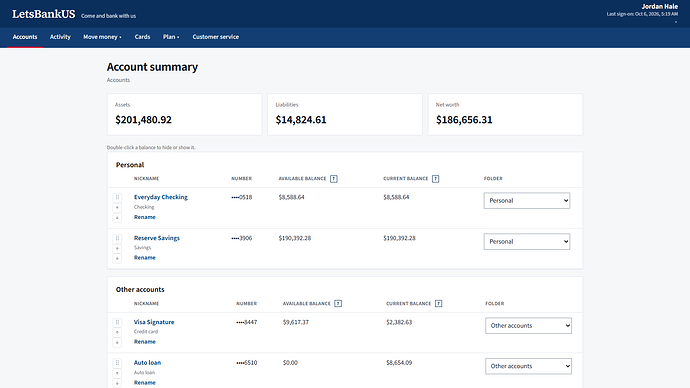
Task: Go to the Accounts tab
Action: click(25, 37)
